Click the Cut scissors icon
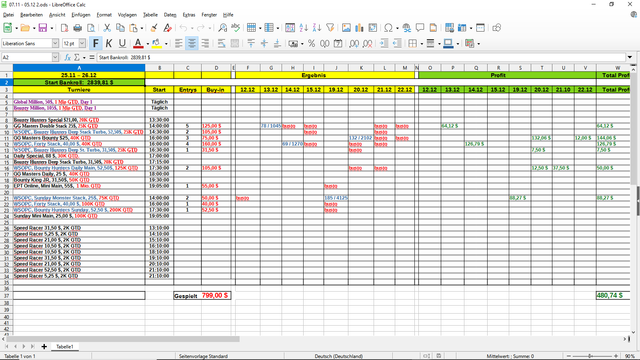 point(107,28)
